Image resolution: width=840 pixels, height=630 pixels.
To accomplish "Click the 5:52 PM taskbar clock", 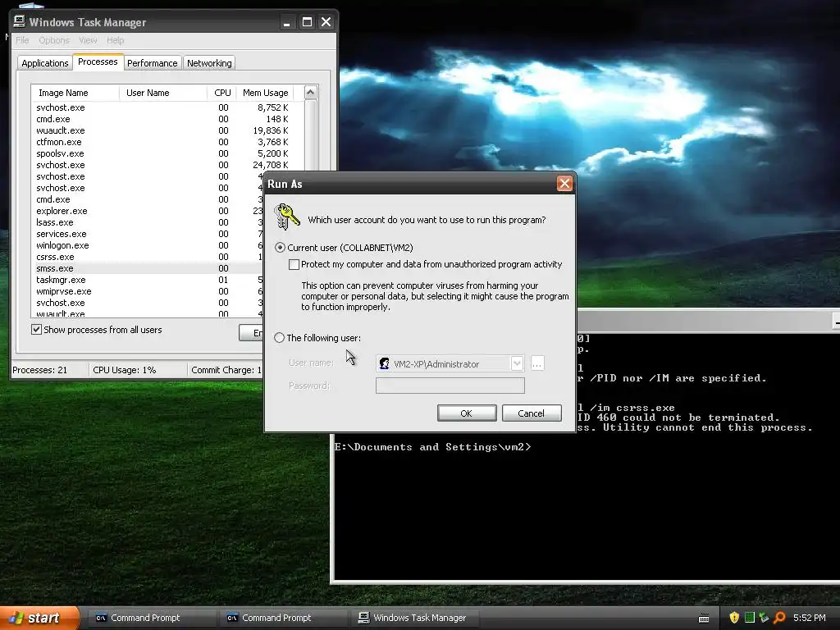I will point(809,618).
